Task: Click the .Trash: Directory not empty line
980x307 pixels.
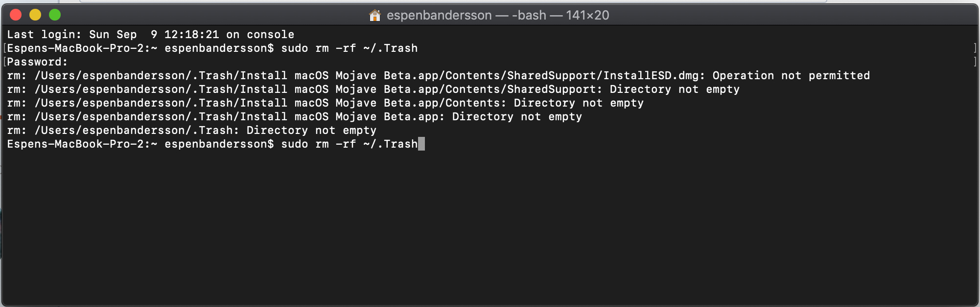Action: [191, 130]
